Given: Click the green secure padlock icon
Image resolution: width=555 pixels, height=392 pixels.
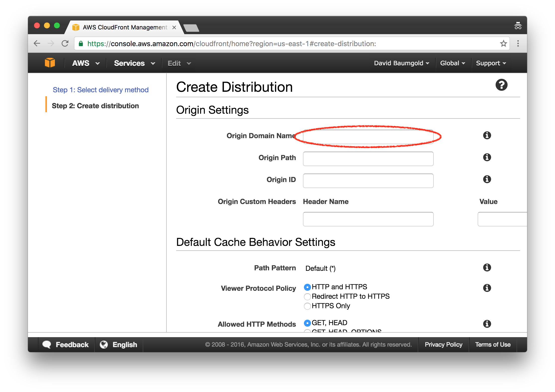Looking at the screenshot, I should coord(81,43).
